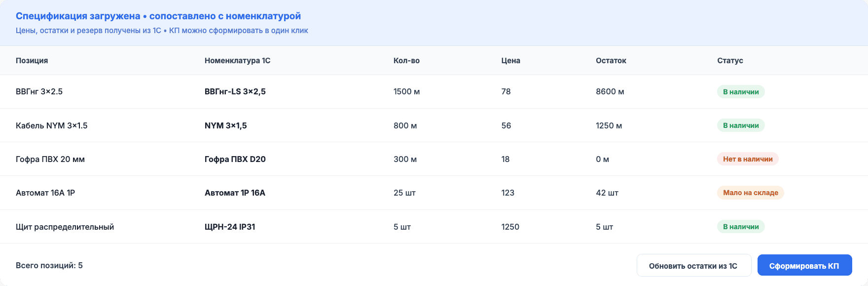Sort by the Номенклатура 1С column header
Image resolution: width=868 pixels, height=286 pixels.
point(238,60)
